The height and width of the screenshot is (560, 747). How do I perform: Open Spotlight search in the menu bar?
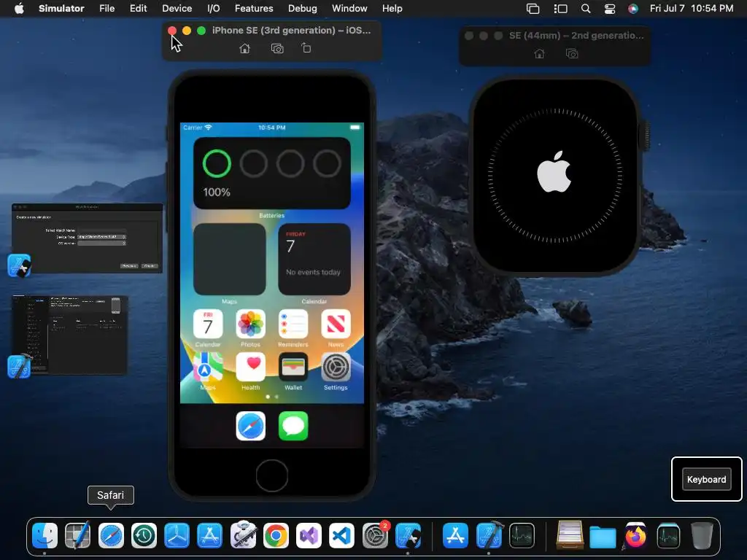pos(586,9)
